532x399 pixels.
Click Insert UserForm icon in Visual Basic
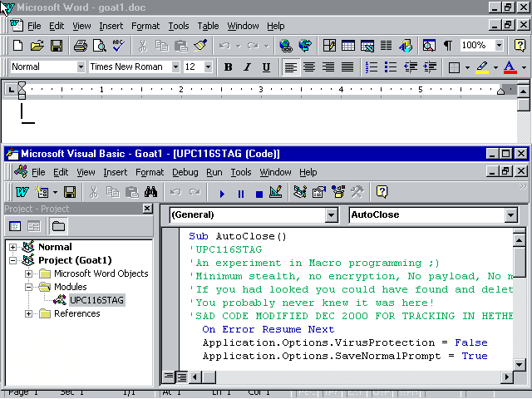[42, 192]
